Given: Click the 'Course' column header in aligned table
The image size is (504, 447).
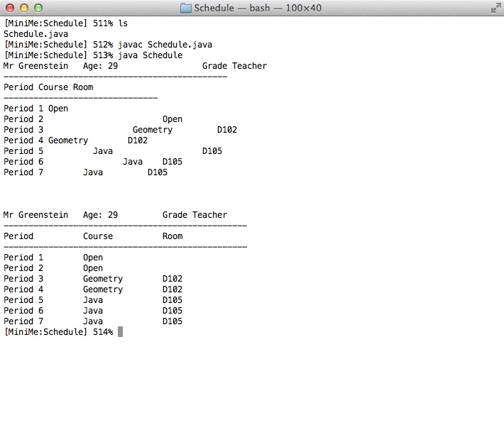Looking at the screenshot, I should pyautogui.click(x=98, y=236).
